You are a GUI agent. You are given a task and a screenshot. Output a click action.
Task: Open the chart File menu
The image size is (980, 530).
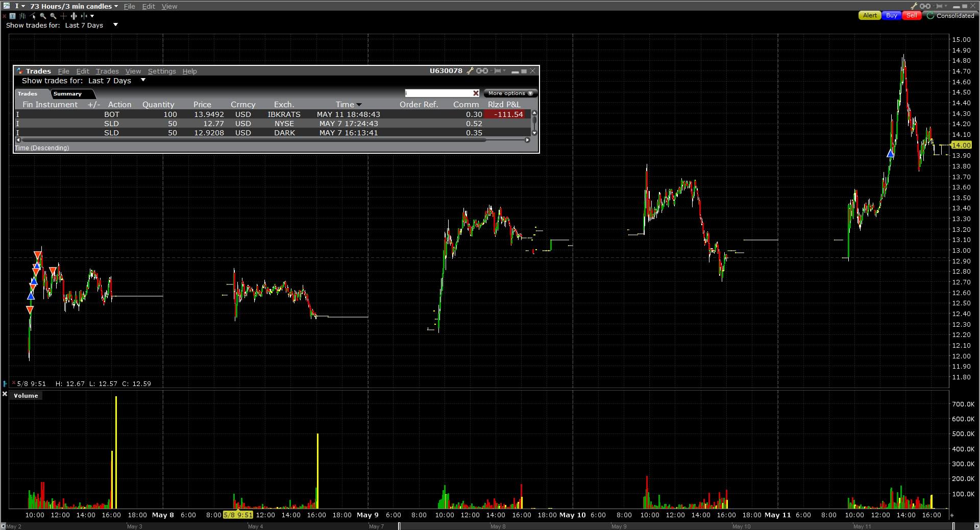tap(129, 6)
